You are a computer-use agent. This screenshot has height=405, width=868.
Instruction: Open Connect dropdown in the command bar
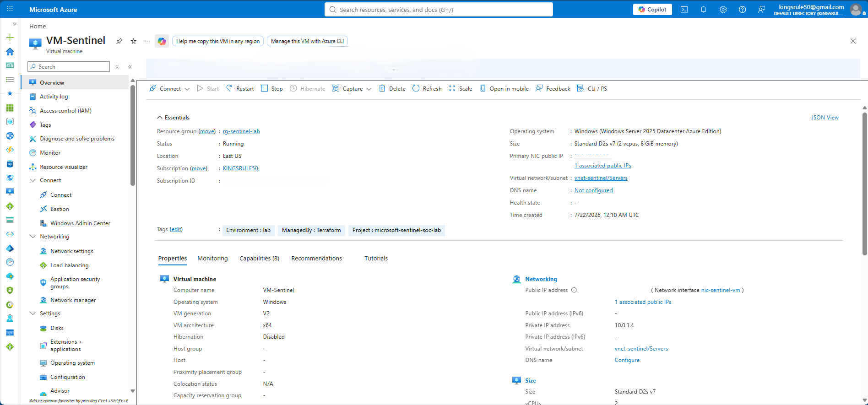pyautogui.click(x=169, y=89)
